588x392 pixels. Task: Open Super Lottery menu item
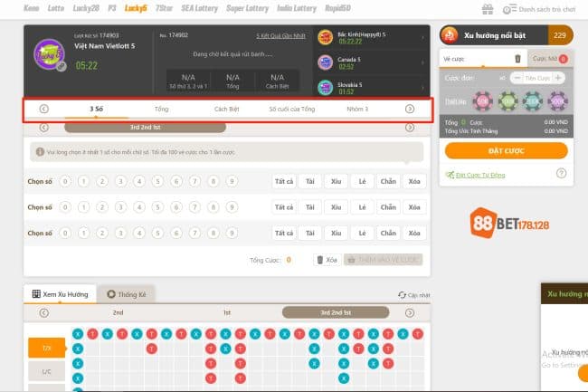coord(248,8)
